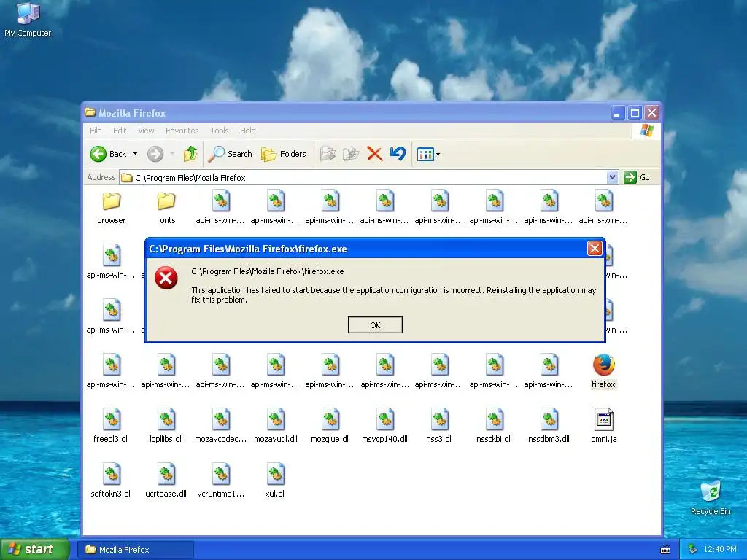The height and width of the screenshot is (560, 747).
Task: Open the View menu
Action: coord(146,131)
